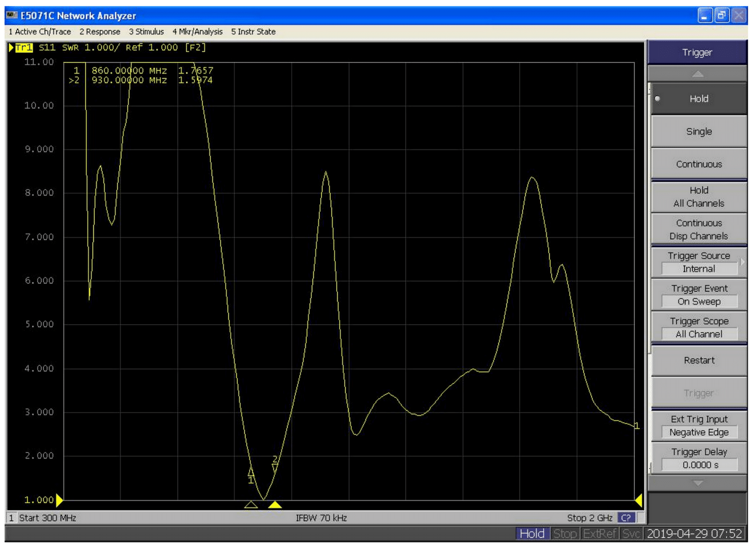Set trigger mode to Single
Viewport: 756px width, 548px height.
[x=698, y=131]
